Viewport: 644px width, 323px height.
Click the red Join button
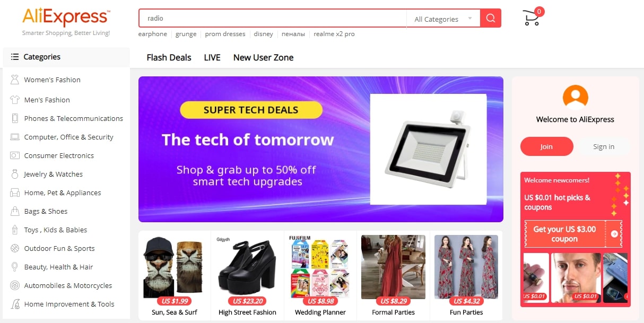pyautogui.click(x=547, y=146)
